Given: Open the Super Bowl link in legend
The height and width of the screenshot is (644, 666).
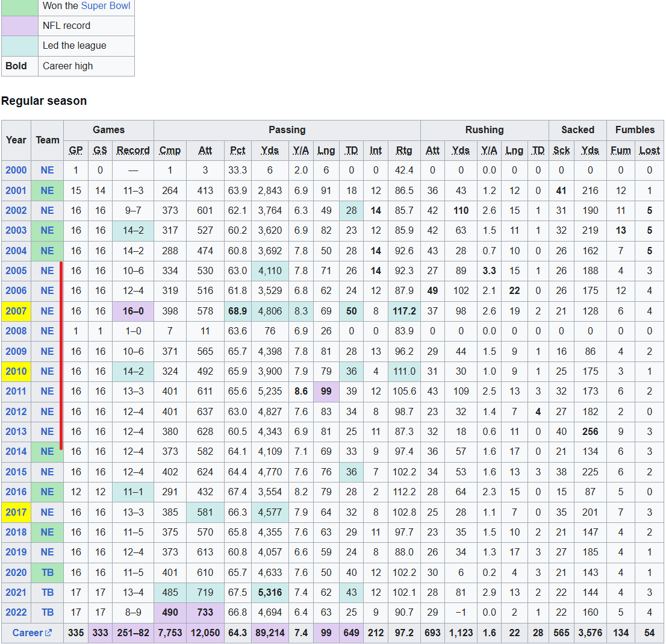Looking at the screenshot, I should 105,6.
